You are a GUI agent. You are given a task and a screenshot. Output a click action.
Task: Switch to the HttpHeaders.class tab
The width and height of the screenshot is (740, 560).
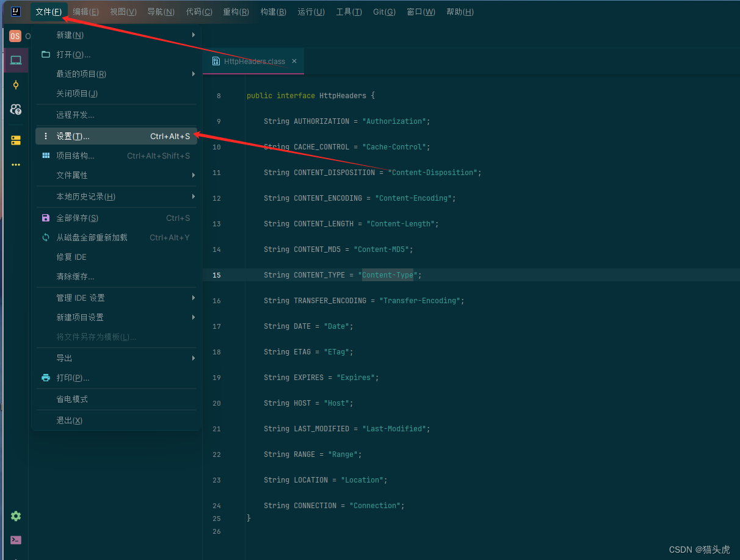pos(253,61)
